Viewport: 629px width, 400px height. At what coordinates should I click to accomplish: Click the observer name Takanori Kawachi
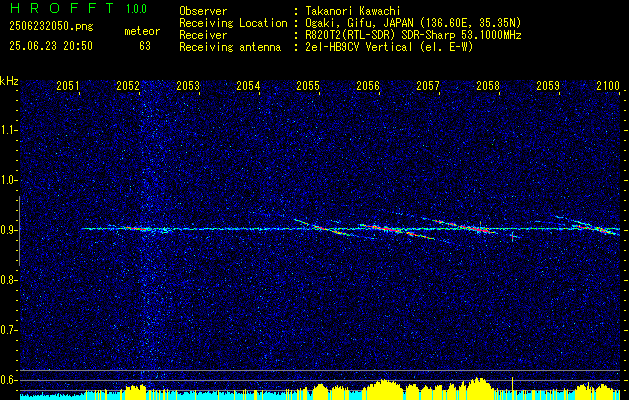coord(353,11)
